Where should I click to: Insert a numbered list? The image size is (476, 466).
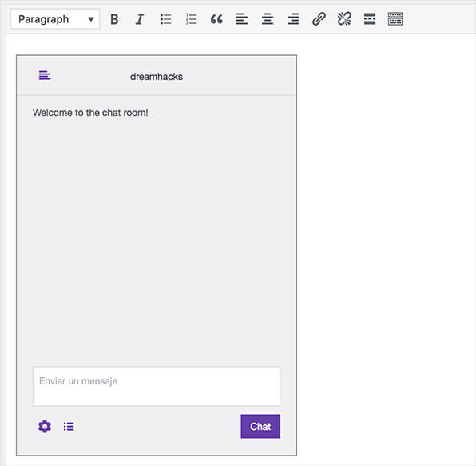click(x=191, y=19)
